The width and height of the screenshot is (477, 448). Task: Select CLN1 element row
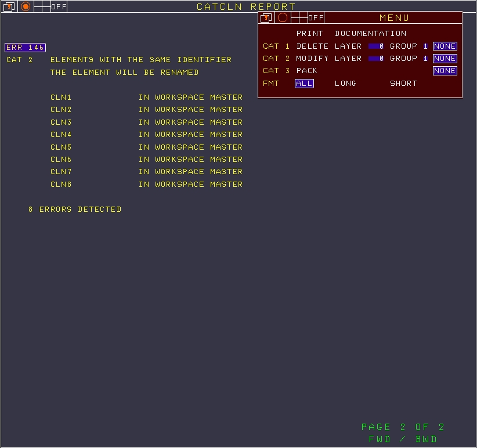(146, 97)
